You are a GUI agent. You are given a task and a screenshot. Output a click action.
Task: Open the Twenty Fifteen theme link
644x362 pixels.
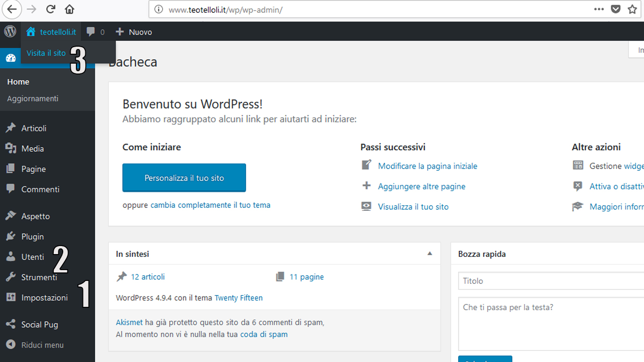(239, 298)
